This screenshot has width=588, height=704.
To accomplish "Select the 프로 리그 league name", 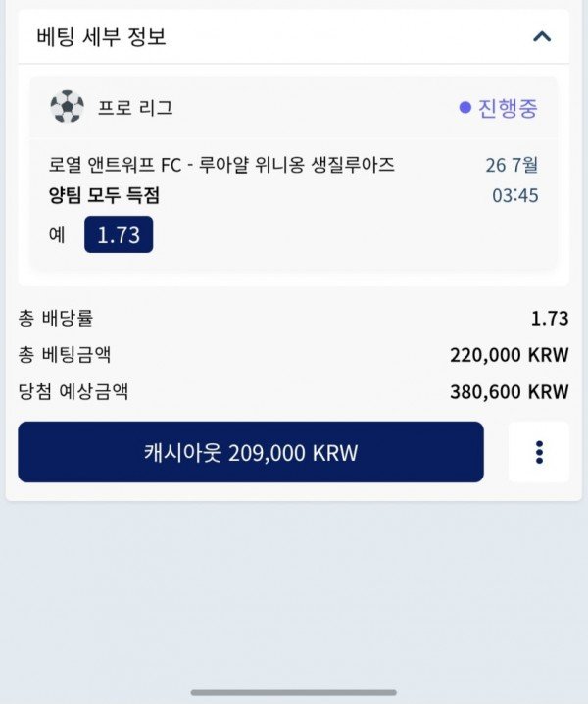I will pyautogui.click(x=135, y=108).
